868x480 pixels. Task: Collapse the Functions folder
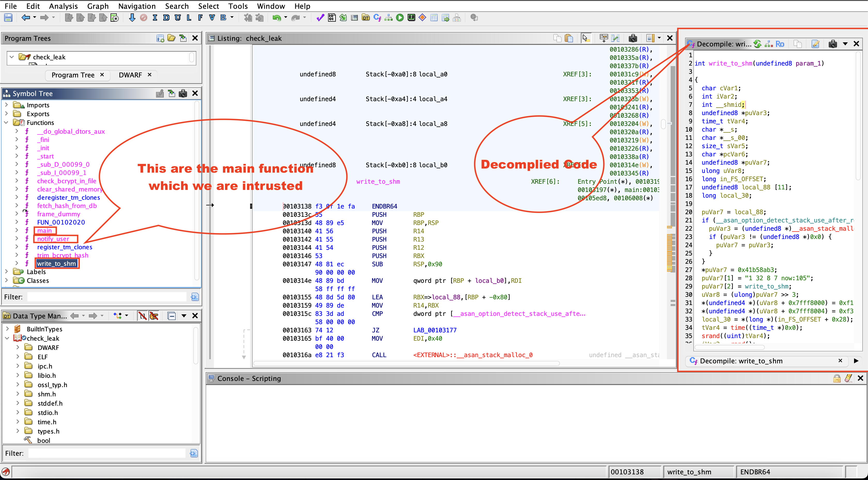[x=6, y=123]
